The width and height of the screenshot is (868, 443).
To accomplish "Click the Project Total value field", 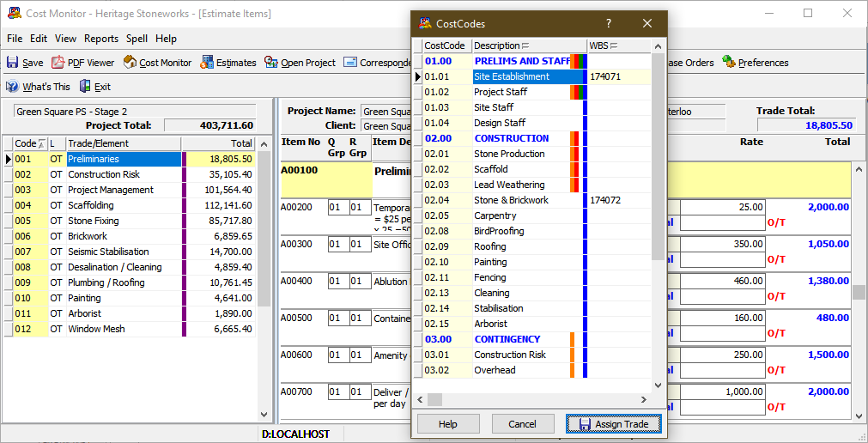I will click(210, 125).
